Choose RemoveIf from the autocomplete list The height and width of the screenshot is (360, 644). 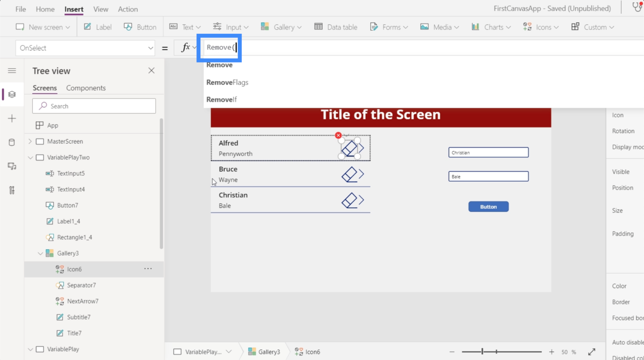point(222,99)
